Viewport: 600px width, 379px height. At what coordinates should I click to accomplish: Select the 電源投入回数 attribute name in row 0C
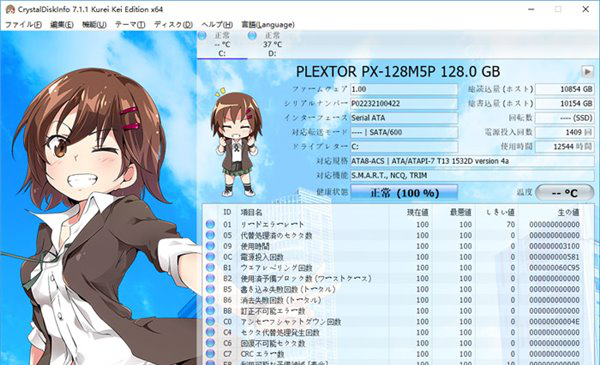pyautogui.click(x=262, y=256)
